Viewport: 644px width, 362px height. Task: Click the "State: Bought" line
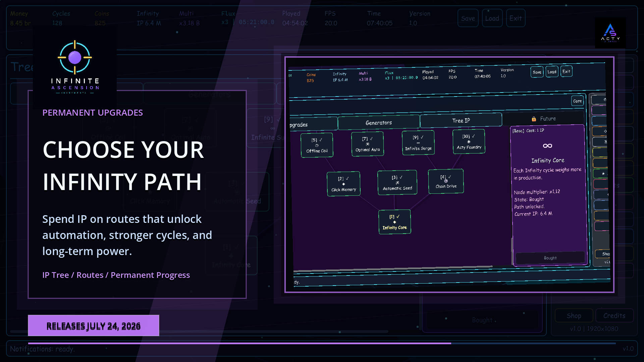pos(529,199)
